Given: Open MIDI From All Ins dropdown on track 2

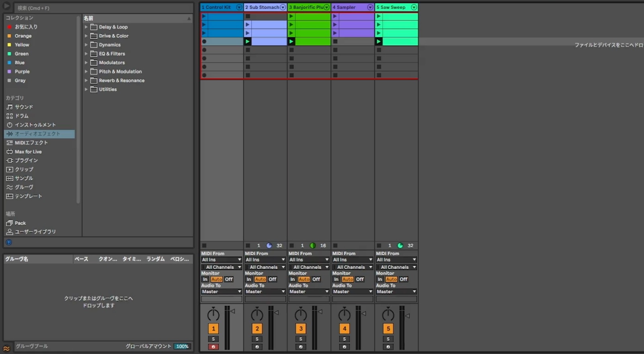Looking at the screenshot, I should (265, 260).
